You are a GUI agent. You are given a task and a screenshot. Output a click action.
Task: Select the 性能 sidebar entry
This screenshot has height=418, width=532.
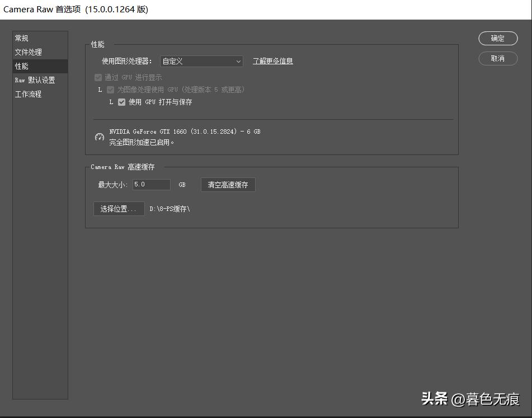click(x=21, y=66)
